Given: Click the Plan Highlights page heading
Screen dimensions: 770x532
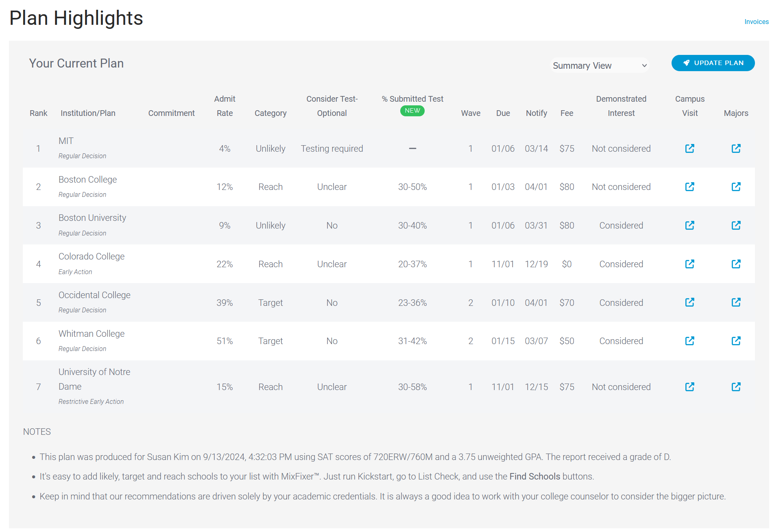Looking at the screenshot, I should point(76,18).
